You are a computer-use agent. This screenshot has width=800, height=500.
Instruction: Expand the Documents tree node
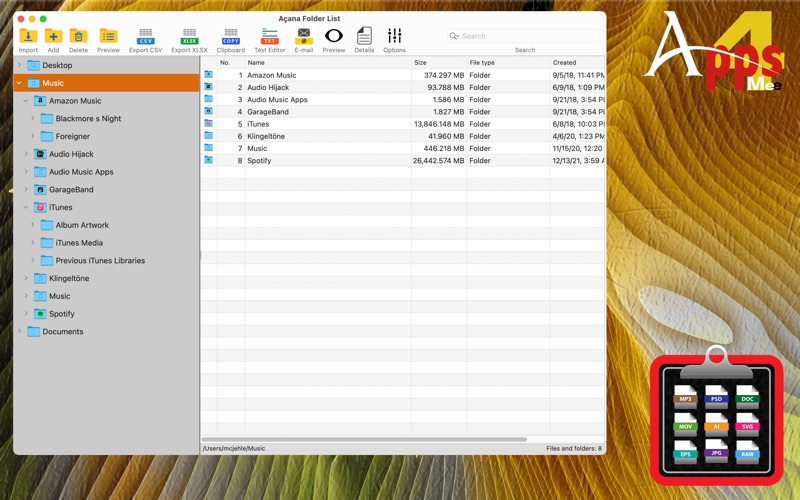(19, 331)
